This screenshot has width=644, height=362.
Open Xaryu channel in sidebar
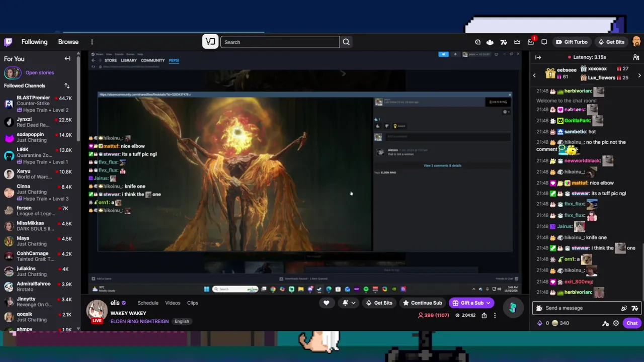(39, 174)
